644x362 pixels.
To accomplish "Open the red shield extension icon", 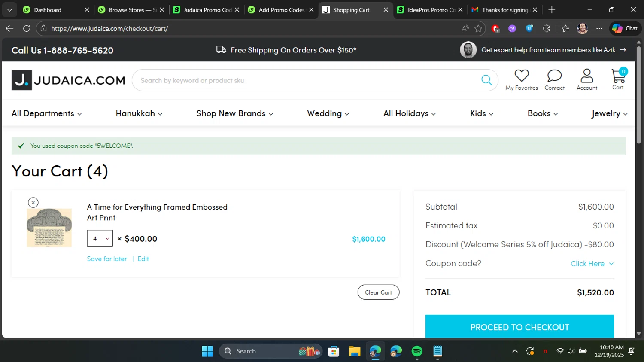I will (x=495, y=28).
